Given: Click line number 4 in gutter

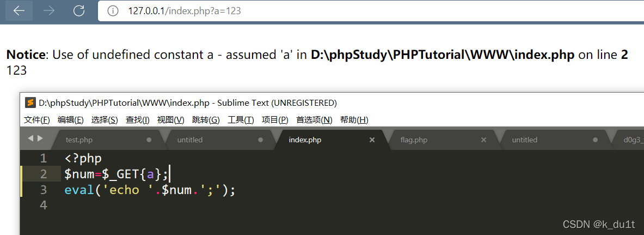Looking at the screenshot, I should (44, 205).
